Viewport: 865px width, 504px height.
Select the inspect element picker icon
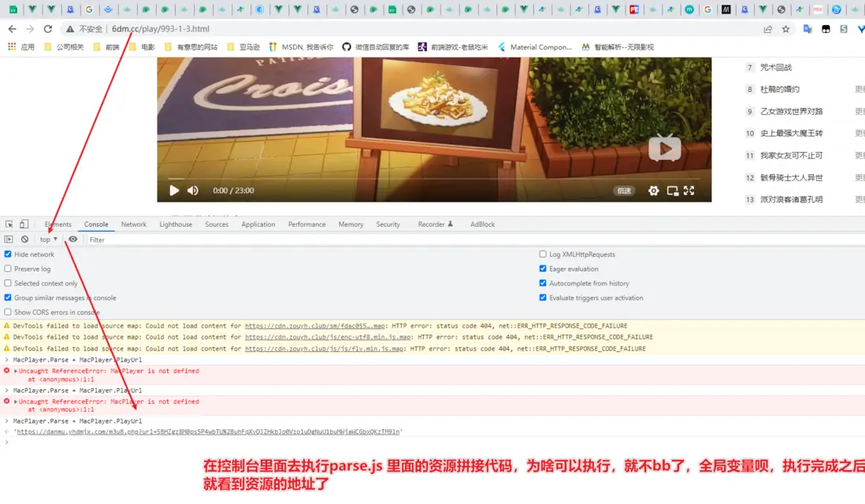tap(10, 224)
